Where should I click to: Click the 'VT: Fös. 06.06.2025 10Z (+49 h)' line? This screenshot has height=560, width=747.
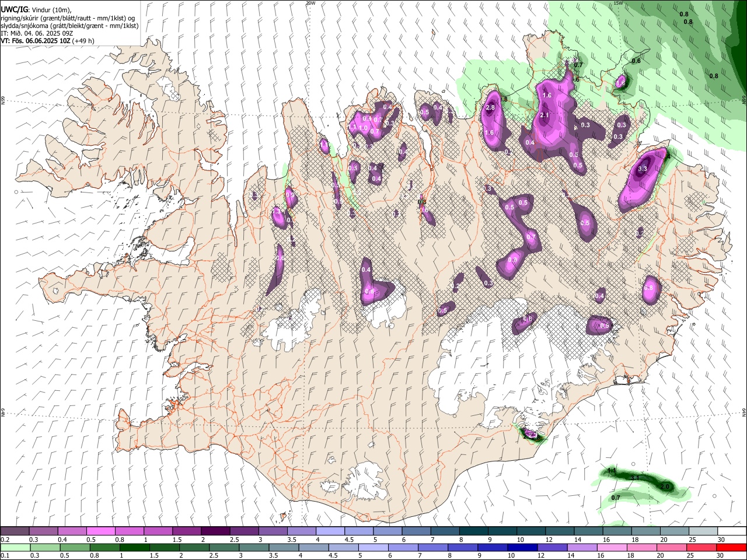pos(47,41)
